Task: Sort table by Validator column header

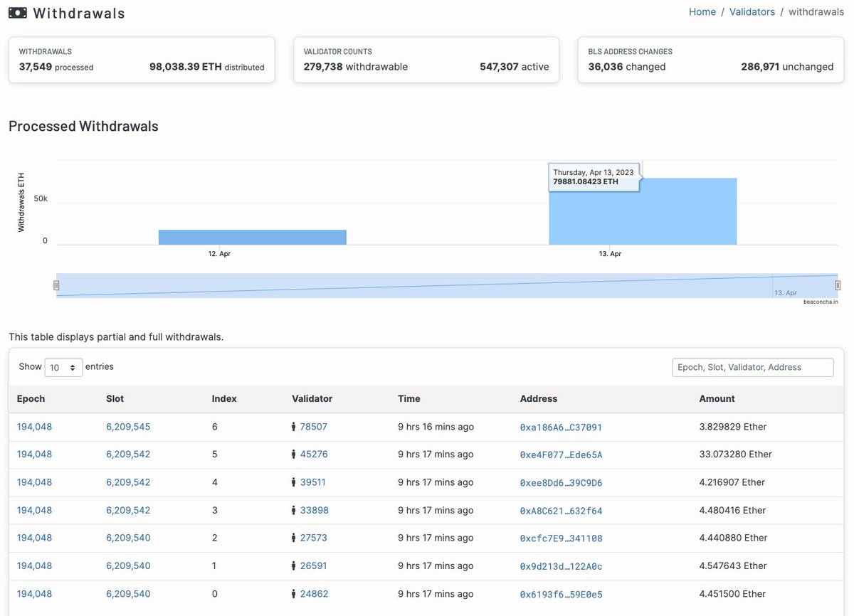Action: coord(312,399)
